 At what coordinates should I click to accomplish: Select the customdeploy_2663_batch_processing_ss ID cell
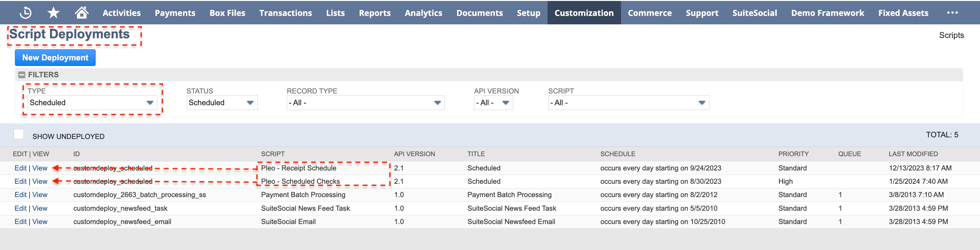point(139,194)
